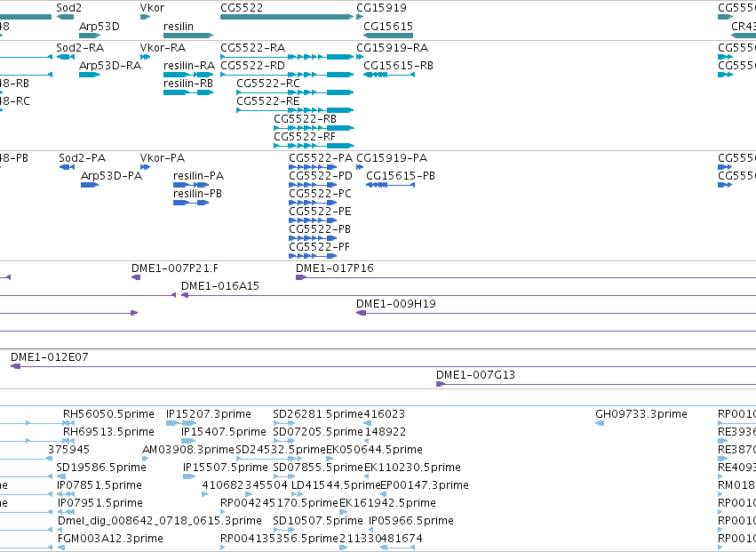Viewport: 756px width, 552px height.
Task: Select BAC clone DME1-007P21.F
Action: pos(175,268)
